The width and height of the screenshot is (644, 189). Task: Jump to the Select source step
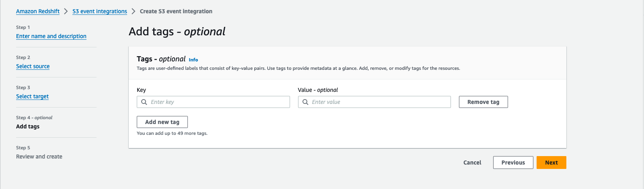click(x=33, y=66)
